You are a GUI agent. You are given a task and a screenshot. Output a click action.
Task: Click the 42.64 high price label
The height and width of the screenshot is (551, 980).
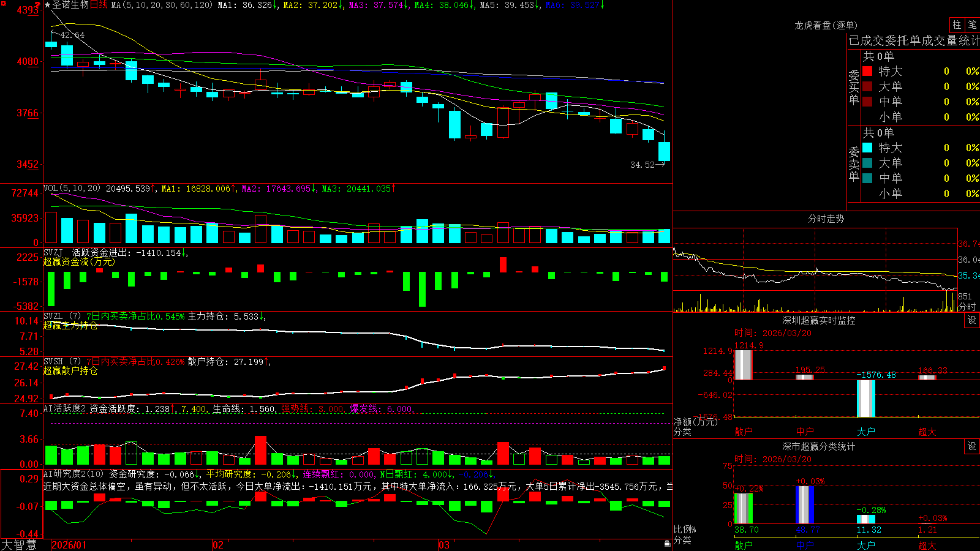pos(72,36)
